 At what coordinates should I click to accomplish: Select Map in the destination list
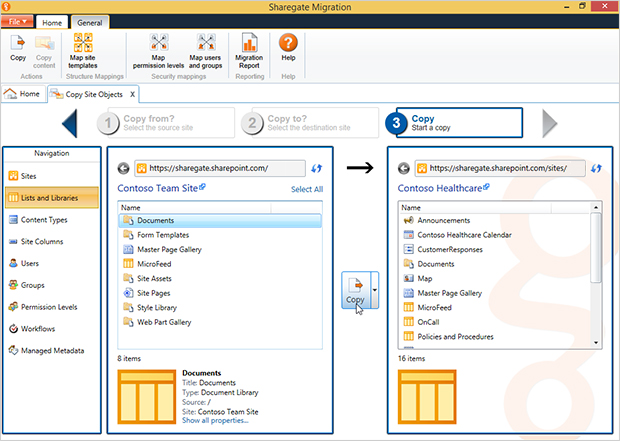(x=495, y=278)
